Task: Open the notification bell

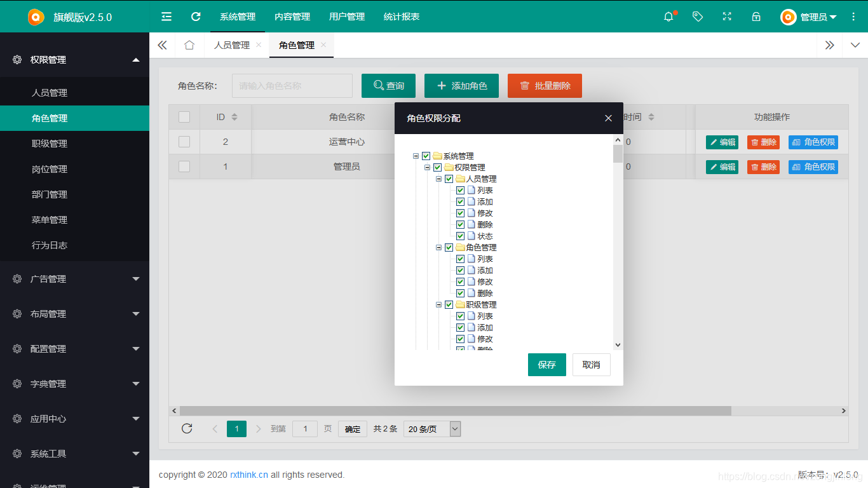Action: point(668,17)
